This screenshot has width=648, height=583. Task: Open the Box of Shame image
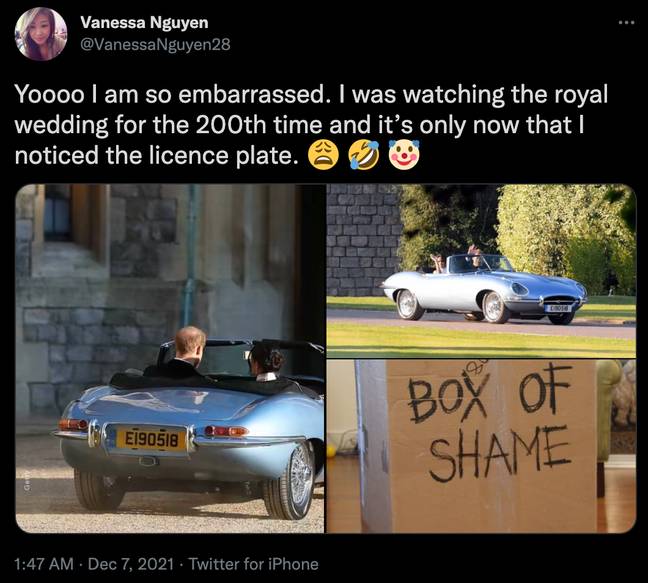tap(481, 446)
